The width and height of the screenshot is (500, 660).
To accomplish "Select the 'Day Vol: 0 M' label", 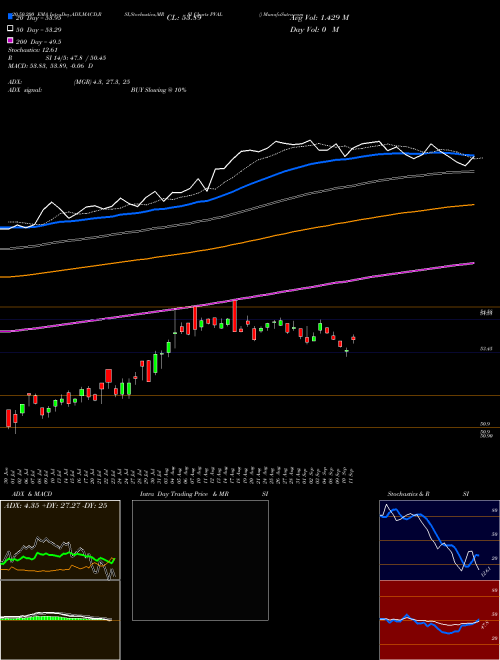I will (x=314, y=29).
